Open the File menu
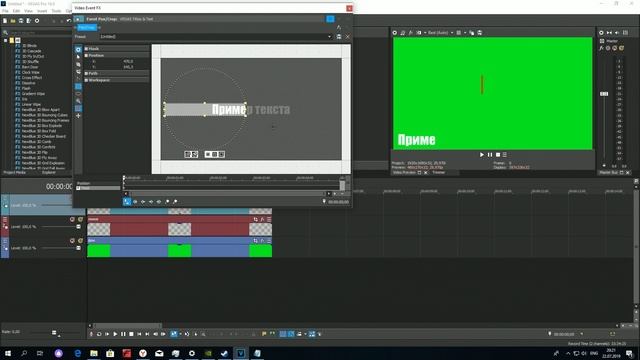The image size is (640, 360). coord(5,11)
